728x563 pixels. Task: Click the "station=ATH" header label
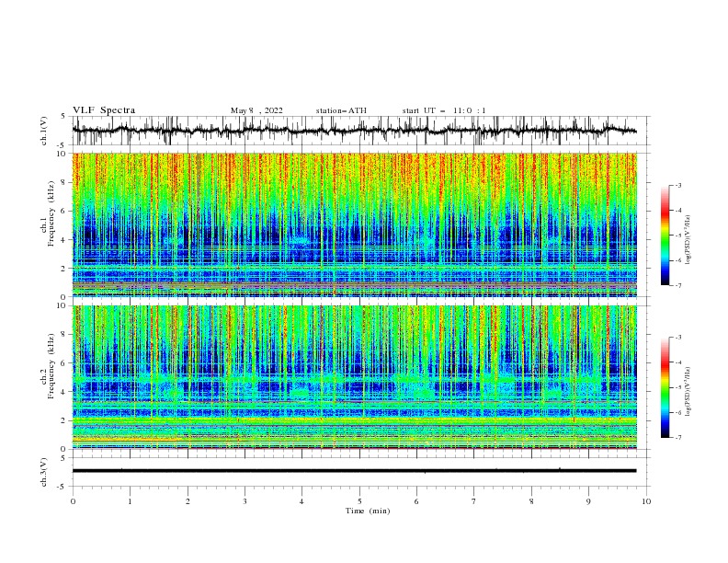click(x=341, y=110)
